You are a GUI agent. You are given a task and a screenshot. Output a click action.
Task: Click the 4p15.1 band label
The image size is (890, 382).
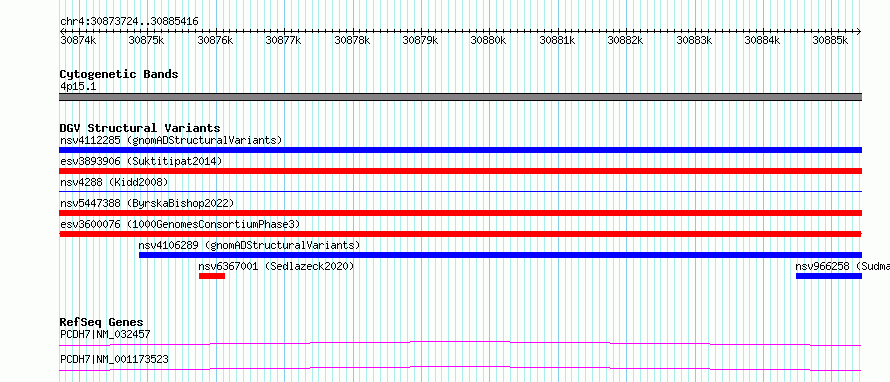(78, 86)
